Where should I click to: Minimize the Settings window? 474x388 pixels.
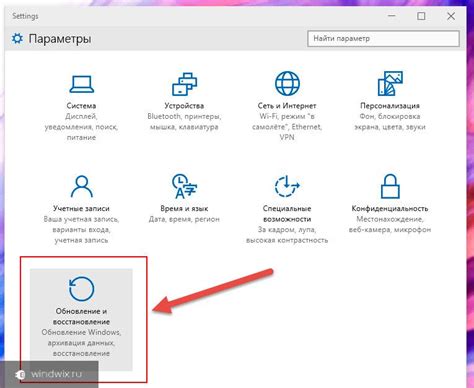[392, 16]
